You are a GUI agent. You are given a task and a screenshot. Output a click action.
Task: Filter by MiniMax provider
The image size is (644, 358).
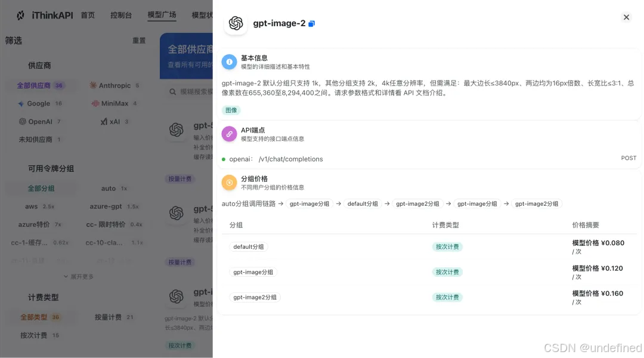(114, 104)
